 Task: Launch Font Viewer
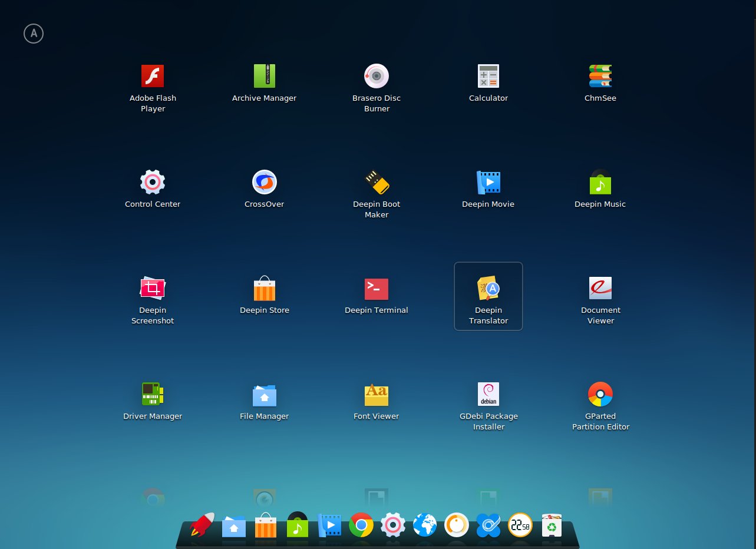[377, 395]
